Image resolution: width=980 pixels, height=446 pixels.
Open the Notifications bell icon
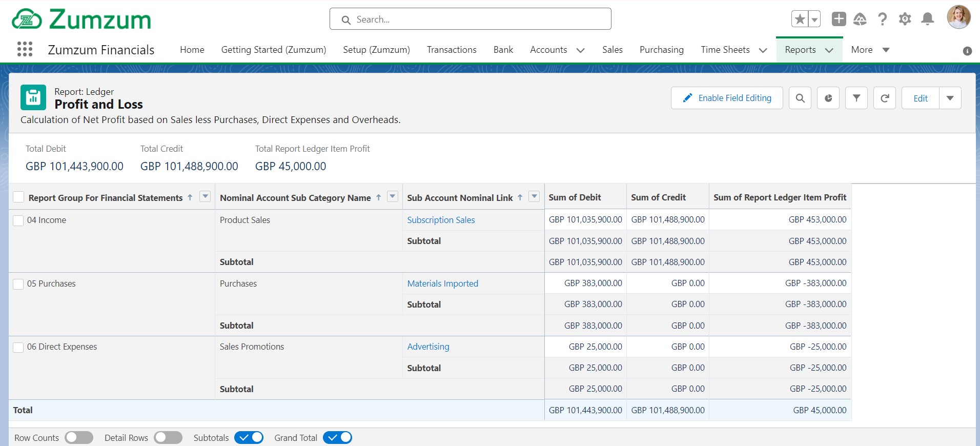pos(928,19)
